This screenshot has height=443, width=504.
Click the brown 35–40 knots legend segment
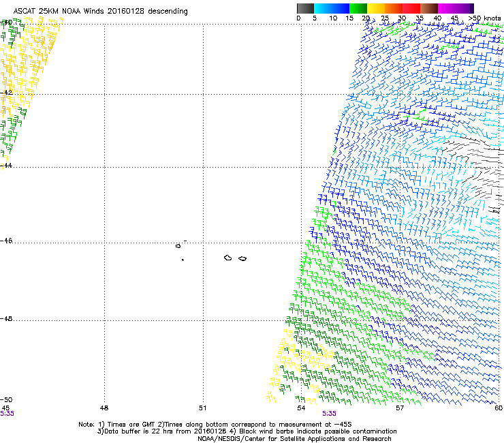pos(429,8)
